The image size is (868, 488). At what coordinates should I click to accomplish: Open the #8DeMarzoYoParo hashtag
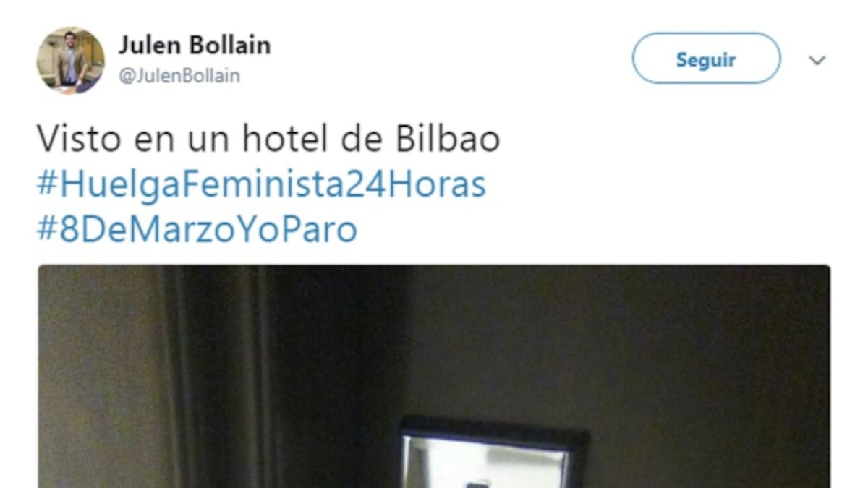197,229
